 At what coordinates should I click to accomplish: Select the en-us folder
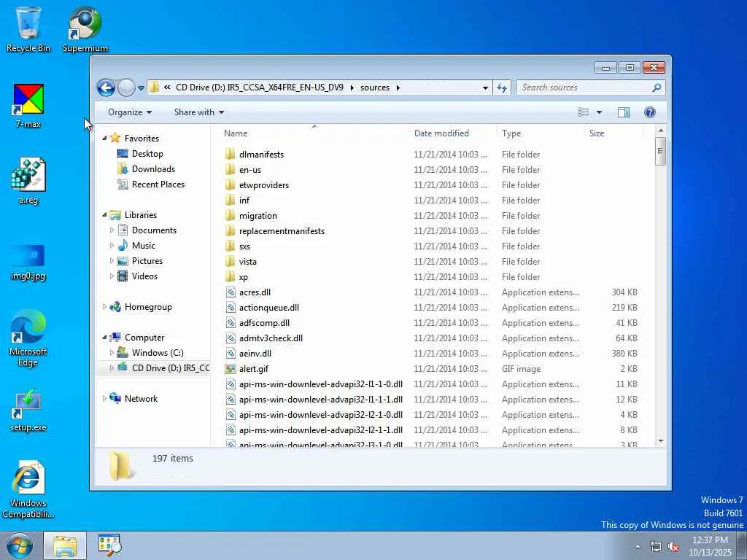250,169
